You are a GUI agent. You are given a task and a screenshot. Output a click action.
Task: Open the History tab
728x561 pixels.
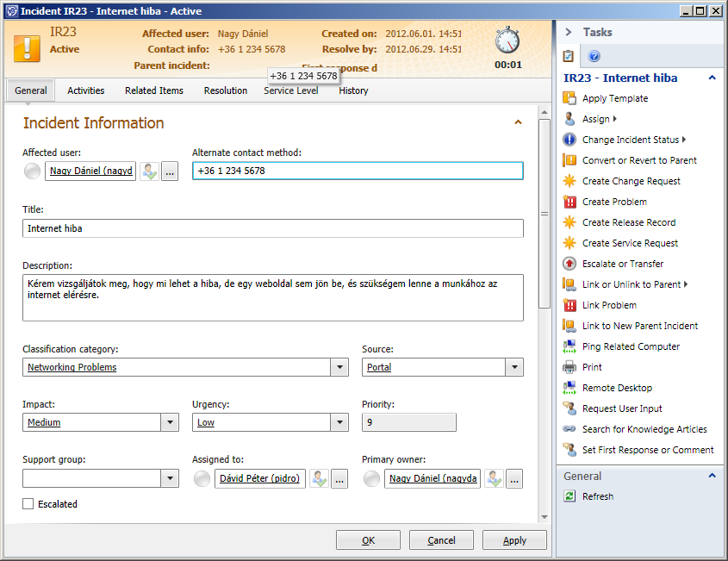[353, 90]
